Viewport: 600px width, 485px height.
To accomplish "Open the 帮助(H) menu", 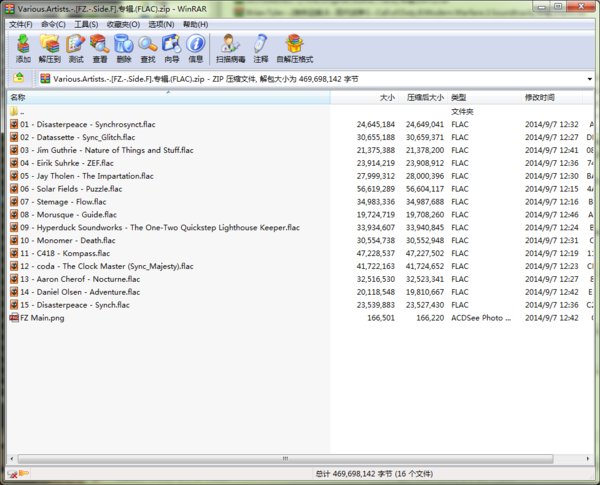I will 196,24.
